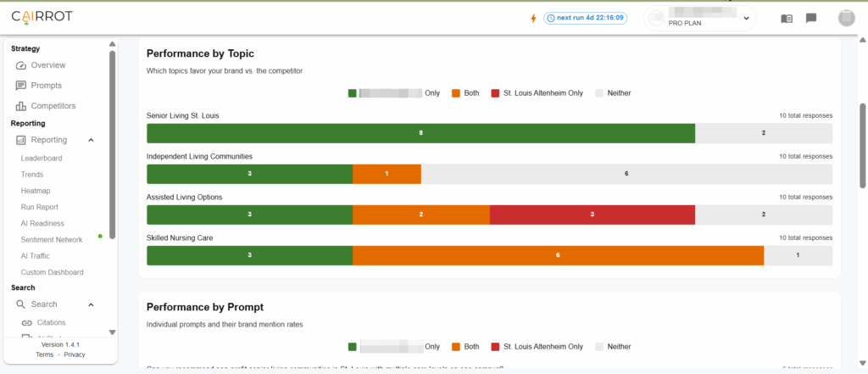Collapse the Search section chevron
868x374 pixels.
tap(92, 304)
